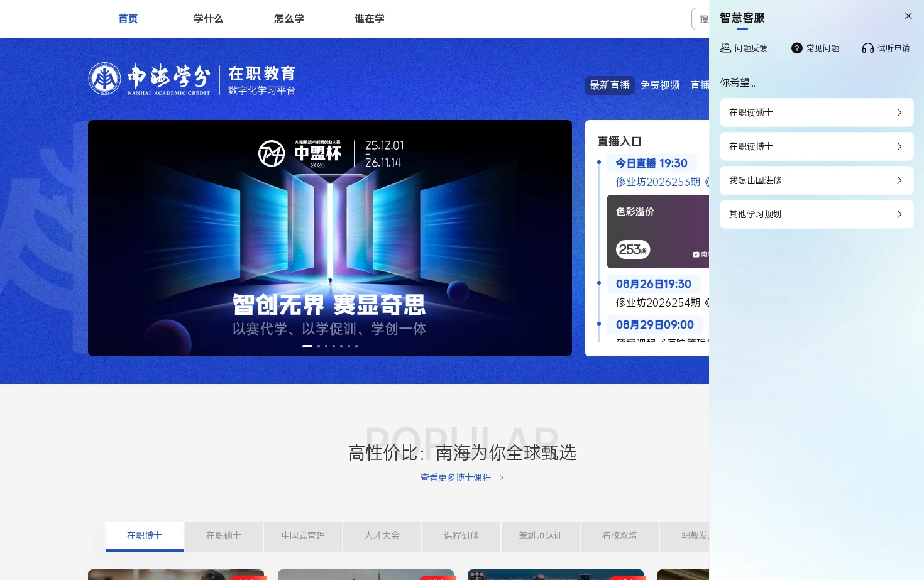The width and height of the screenshot is (924, 580).
Task: Expand the 我想出国进修 option arrow
Action: (899, 180)
